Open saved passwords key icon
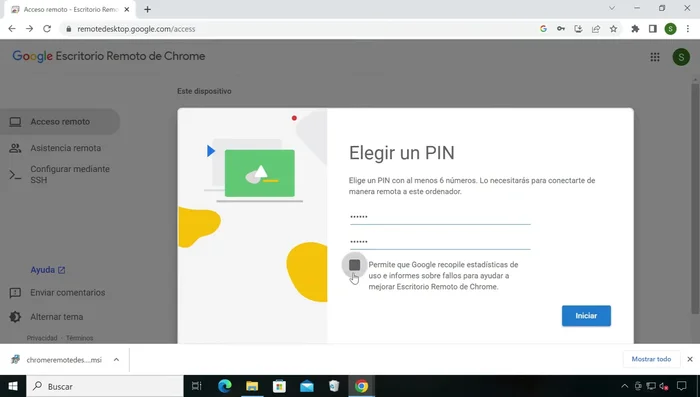The image size is (700, 397). pyautogui.click(x=561, y=29)
